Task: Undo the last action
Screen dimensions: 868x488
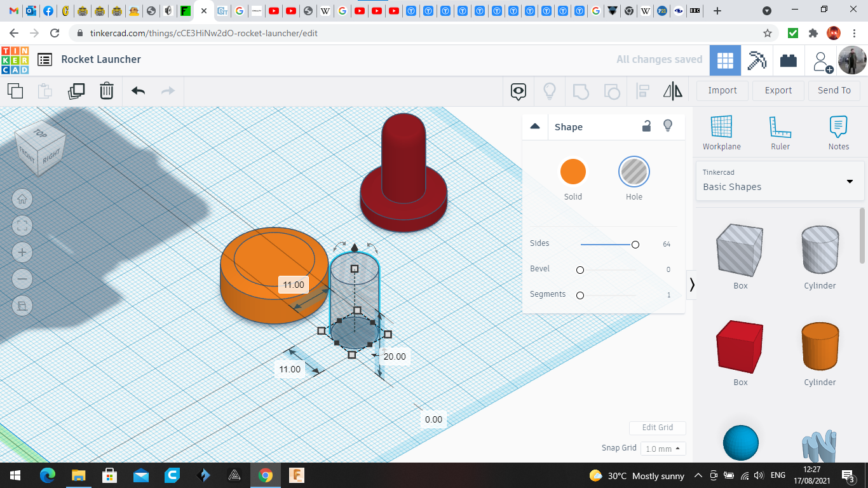Action: [139, 91]
